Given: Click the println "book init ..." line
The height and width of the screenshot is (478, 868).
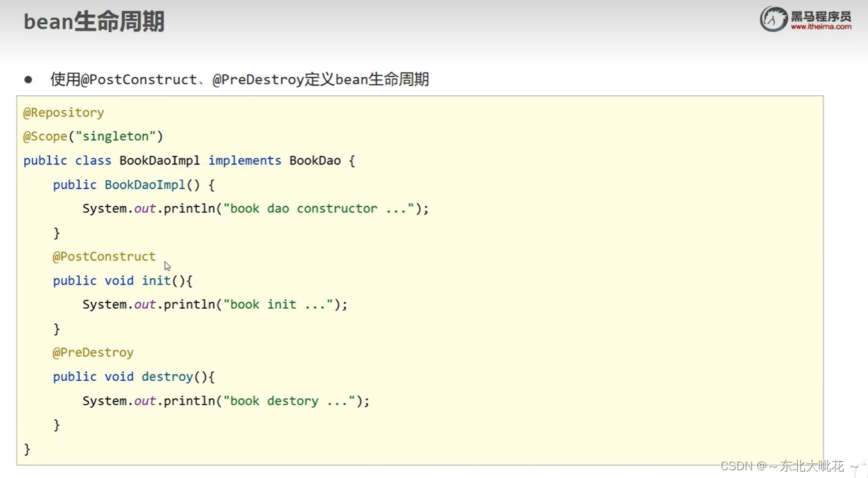Looking at the screenshot, I should click(x=215, y=305).
